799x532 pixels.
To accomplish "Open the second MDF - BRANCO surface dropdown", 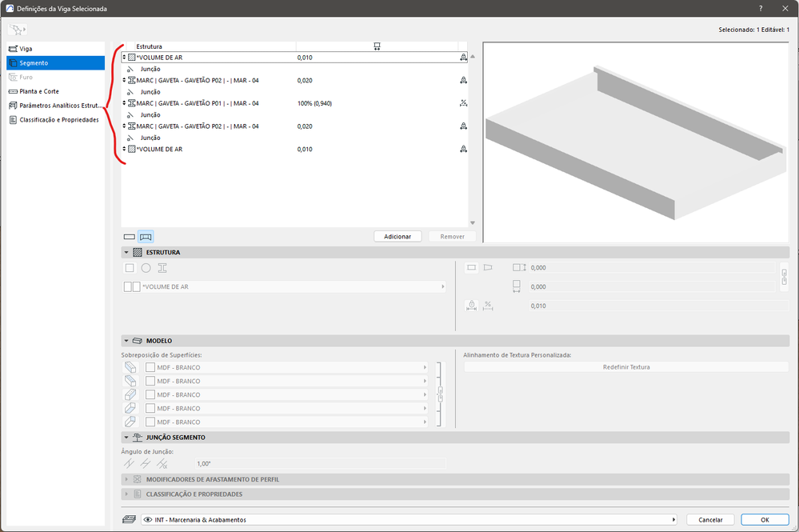I will (286, 381).
